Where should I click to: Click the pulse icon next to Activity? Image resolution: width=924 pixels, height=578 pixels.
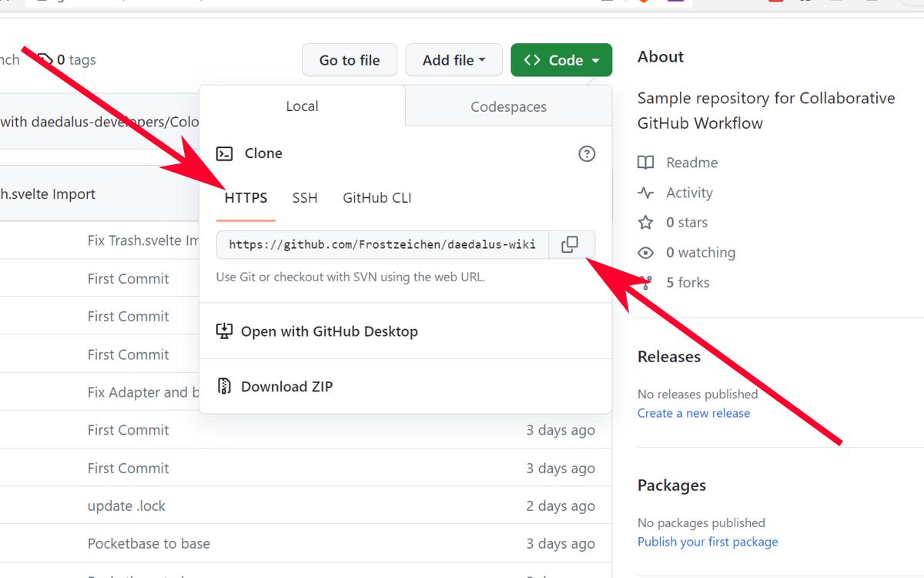coord(646,193)
